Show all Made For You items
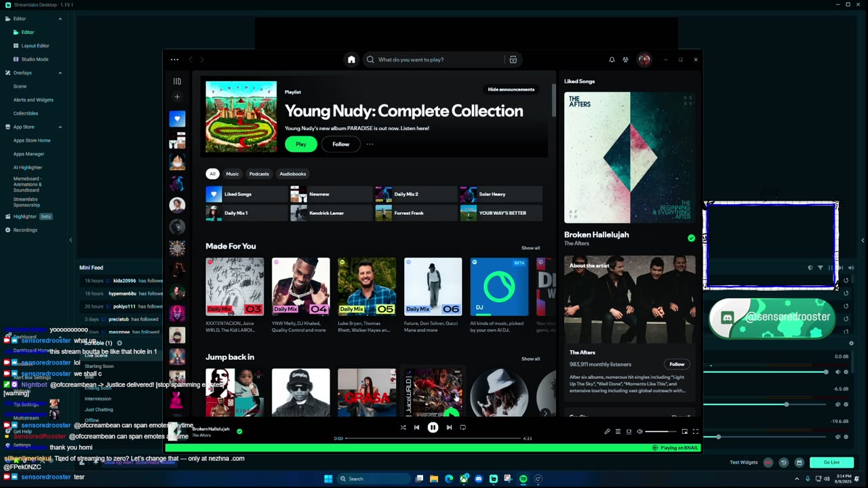This screenshot has height=488, width=868. click(x=530, y=248)
